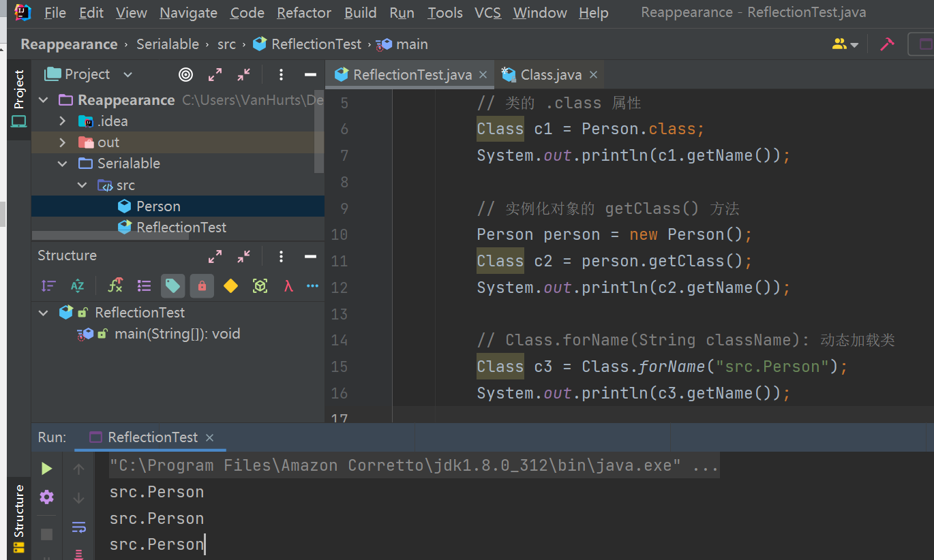Click the Build hammer icon

(887, 44)
